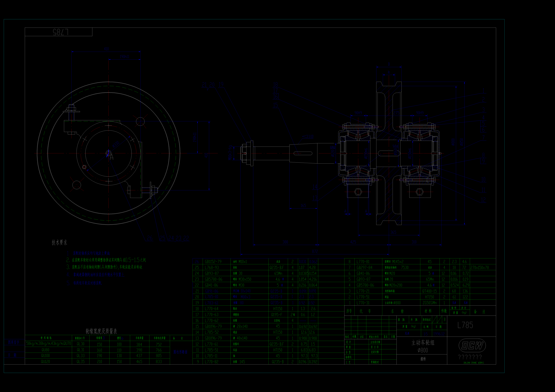
Task: Select the 'QL30' machining number cell
Action: (x=80, y=344)
